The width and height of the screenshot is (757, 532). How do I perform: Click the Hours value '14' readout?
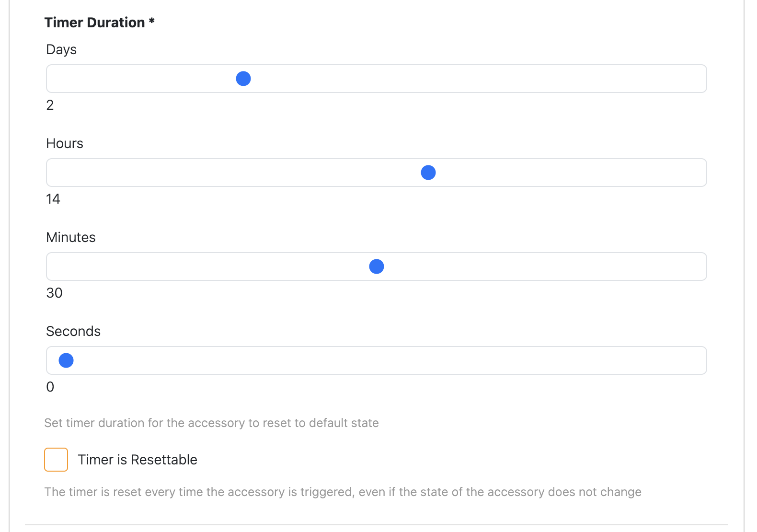[53, 199]
